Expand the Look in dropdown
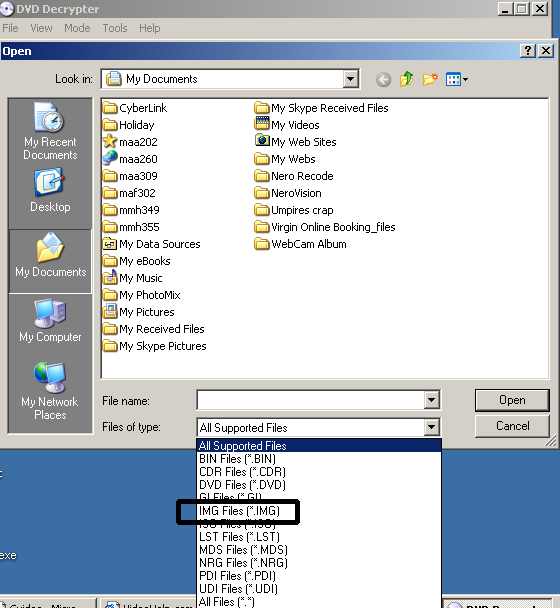Image resolution: width=560 pixels, height=608 pixels. point(350,79)
